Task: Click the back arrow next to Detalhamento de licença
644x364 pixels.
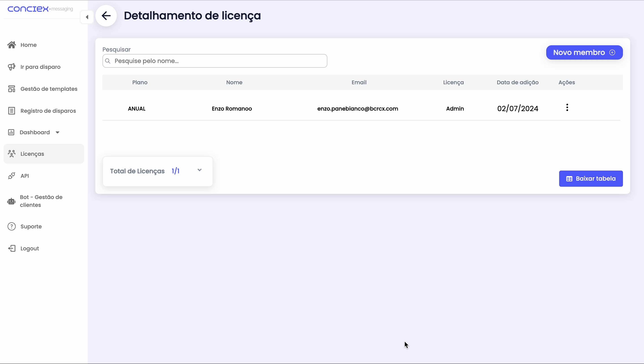Action: (106, 16)
